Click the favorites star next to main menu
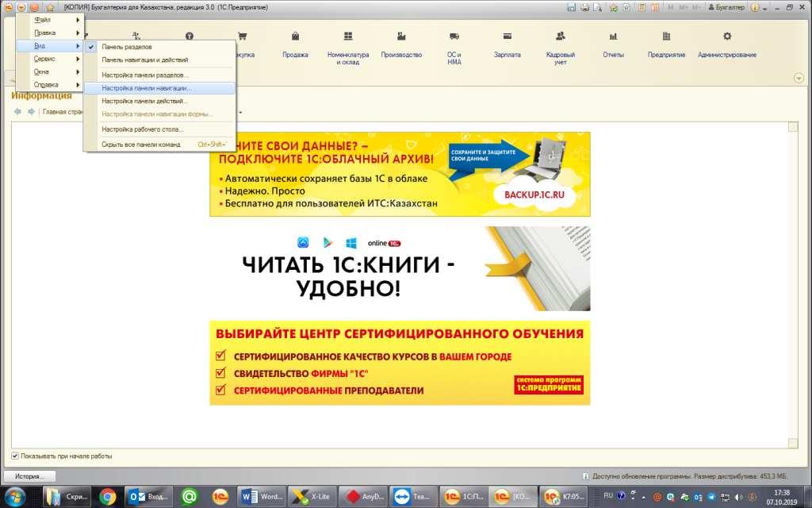This screenshot has height=508, width=812. [50, 7]
